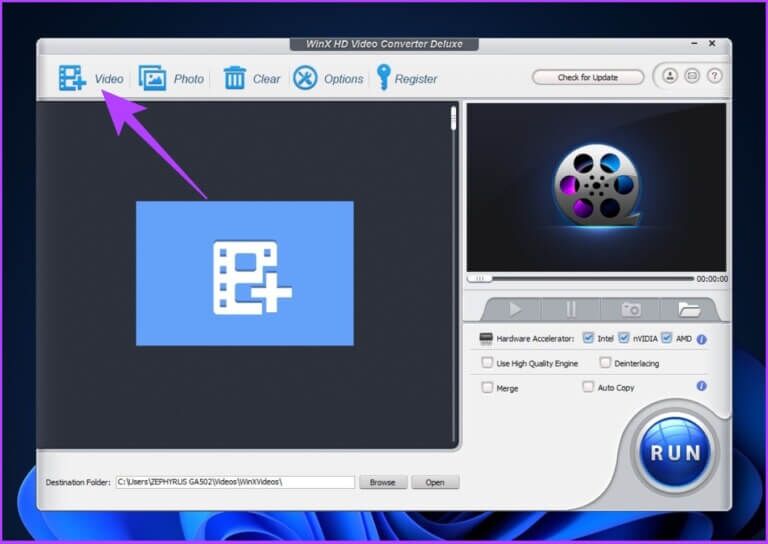
Task: Click Open next to destination folder
Action: [435, 482]
